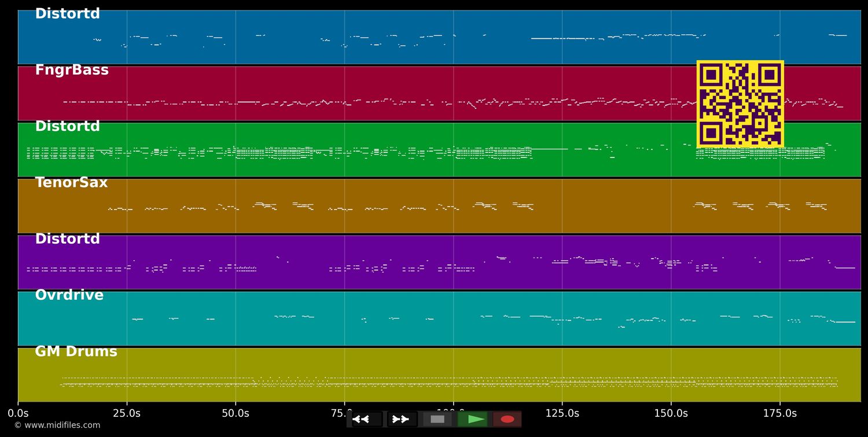Jump to the 25.0s timeline marker
Screen dimensions: 868x437
pyautogui.click(x=127, y=414)
